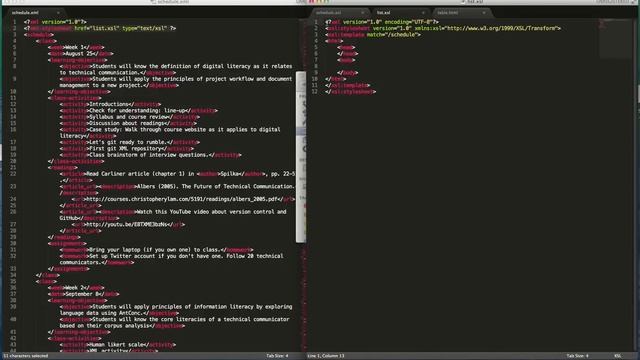Screen dimensions: 640x360
Task: Click line number 35 in left gutter
Action: 13,281
